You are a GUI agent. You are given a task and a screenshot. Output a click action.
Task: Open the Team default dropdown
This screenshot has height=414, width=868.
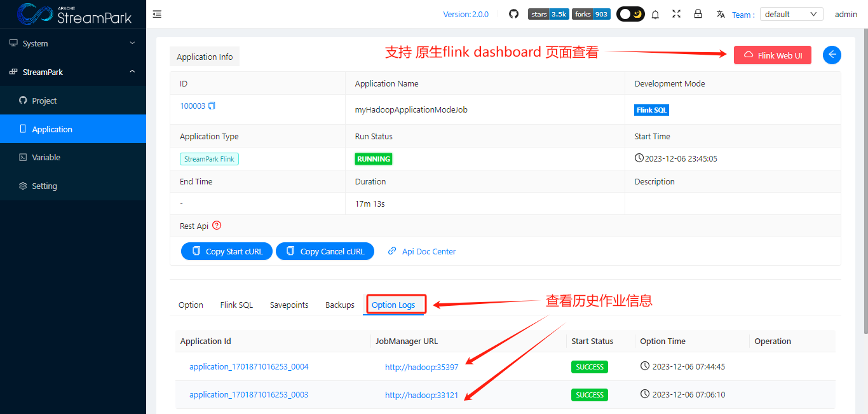coord(791,13)
